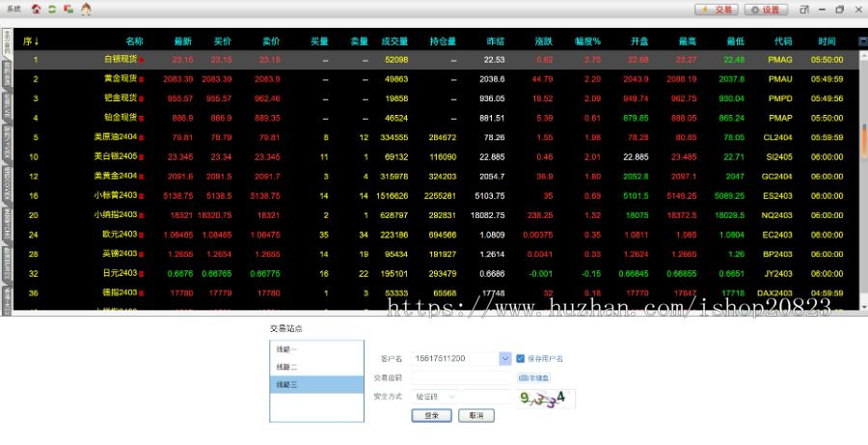This screenshot has height=445, width=868.
Task: Click code CL2404 in the table
Action: 777,137
